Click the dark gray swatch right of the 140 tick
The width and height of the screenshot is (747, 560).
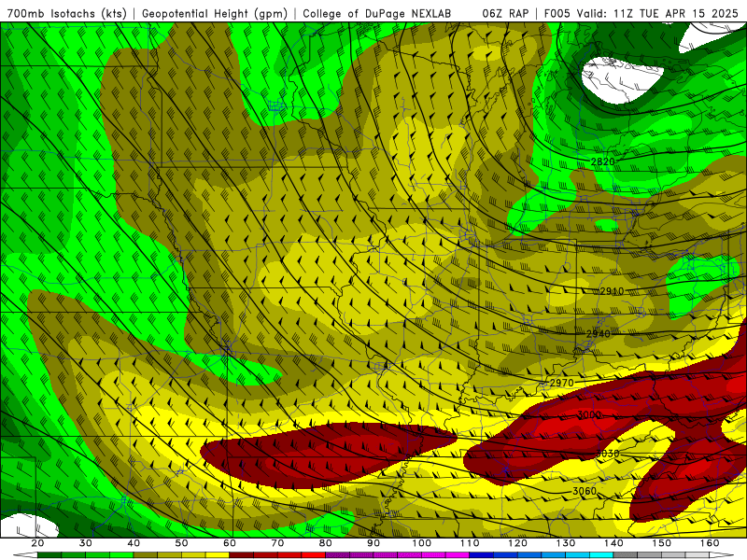click(626, 555)
